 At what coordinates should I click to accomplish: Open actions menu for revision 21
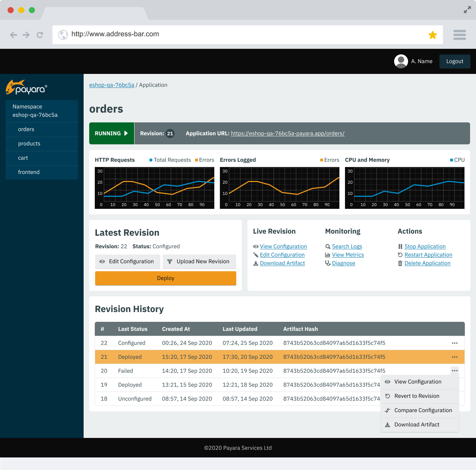pyautogui.click(x=454, y=357)
